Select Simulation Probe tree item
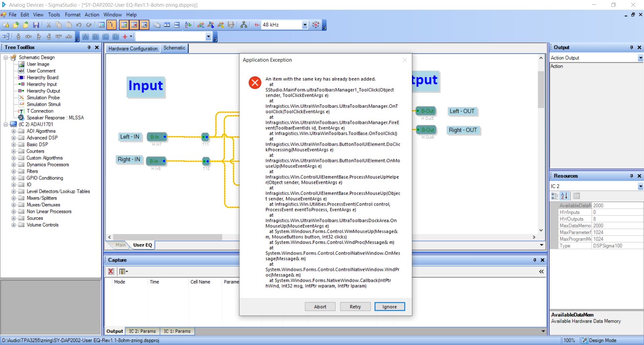This screenshot has width=644, height=345. 43,97
